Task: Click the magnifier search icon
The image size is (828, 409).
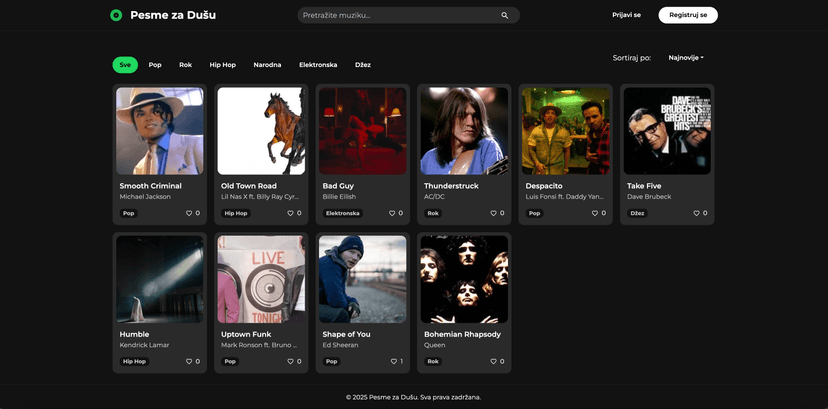Action: point(505,15)
